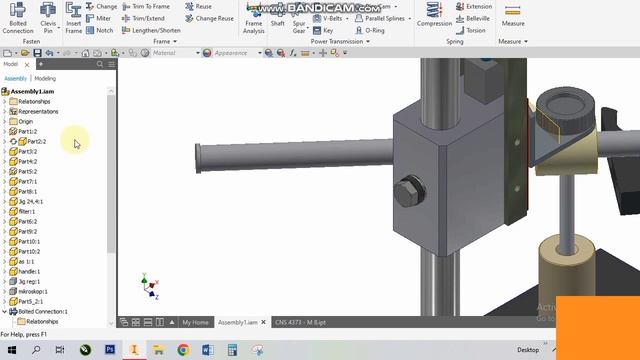Open the Key connection generator

click(x=323, y=30)
